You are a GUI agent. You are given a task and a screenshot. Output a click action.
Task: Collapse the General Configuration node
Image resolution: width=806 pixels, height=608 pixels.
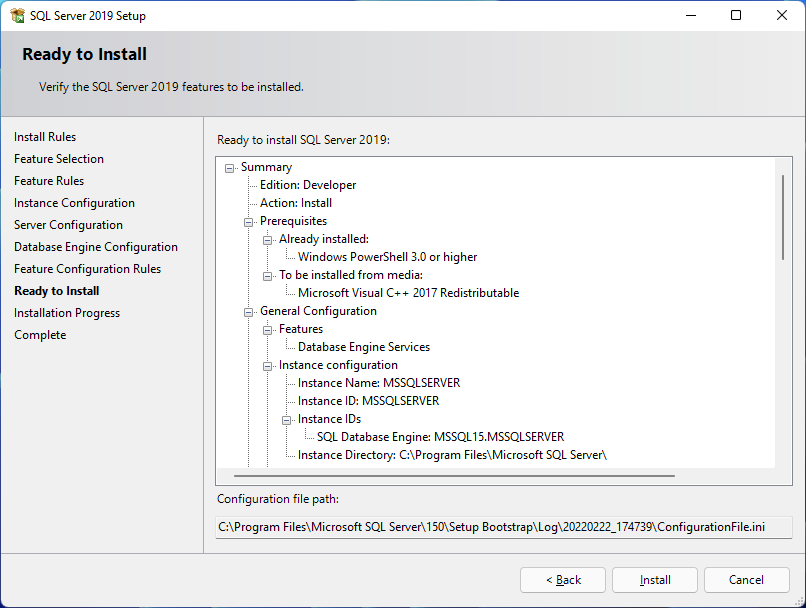[x=248, y=312]
